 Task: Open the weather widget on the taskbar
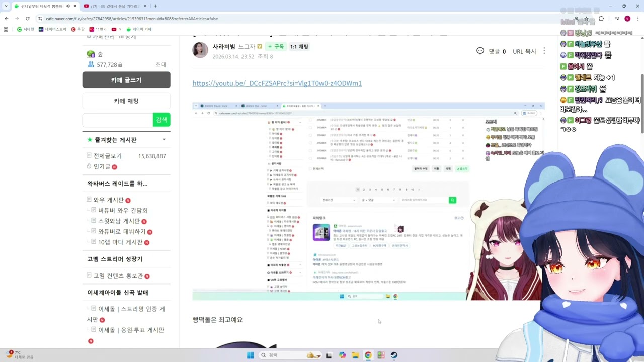(20, 355)
